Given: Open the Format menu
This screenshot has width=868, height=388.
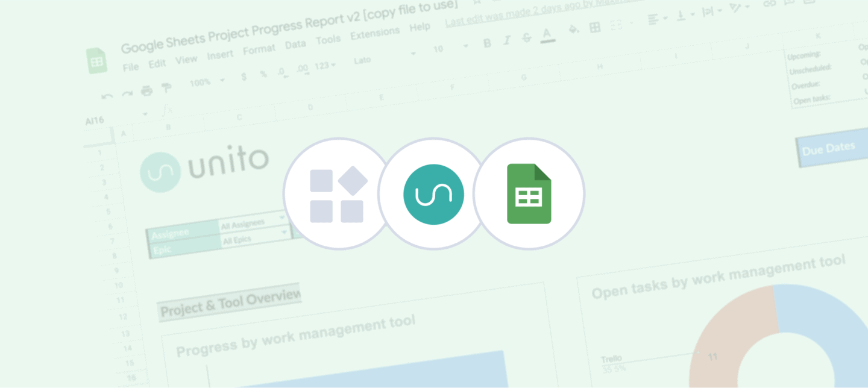Looking at the screenshot, I should [259, 50].
